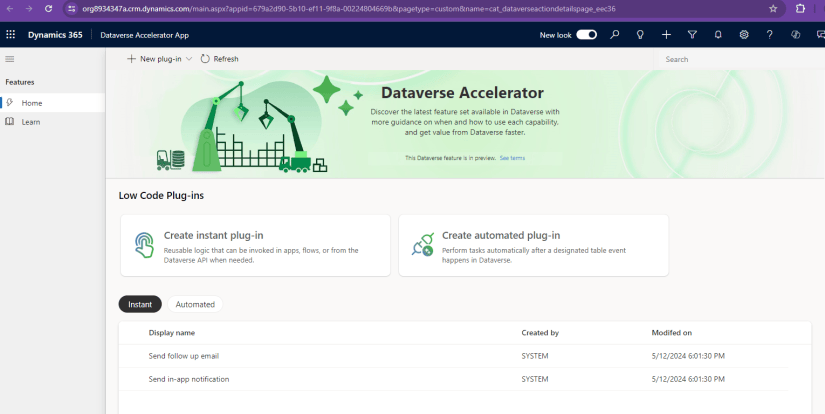825x414 pixels.
Task: Sort by Display name column header
Action: 172,332
